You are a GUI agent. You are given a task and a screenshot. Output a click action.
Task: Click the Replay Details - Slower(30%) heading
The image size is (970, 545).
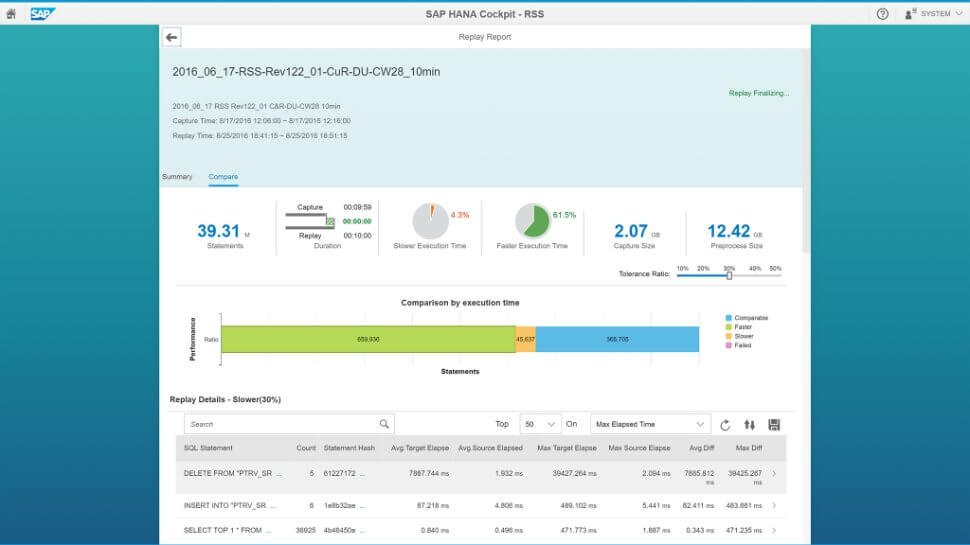(x=225, y=400)
